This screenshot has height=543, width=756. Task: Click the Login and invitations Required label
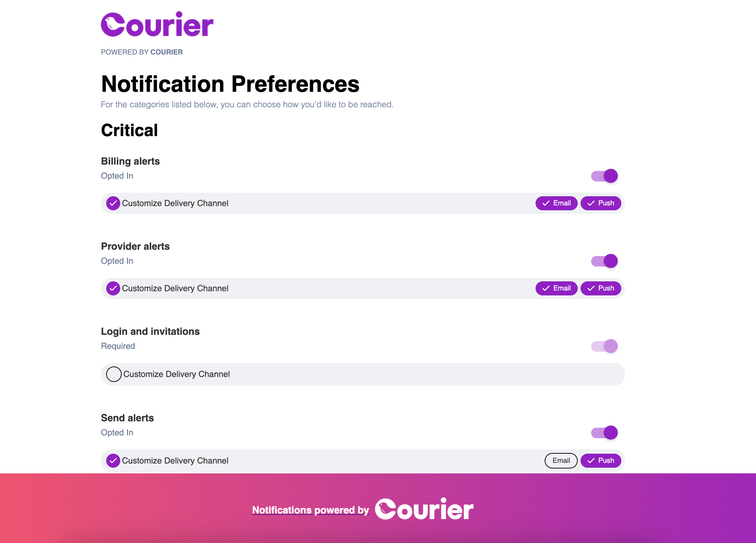(118, 346)
